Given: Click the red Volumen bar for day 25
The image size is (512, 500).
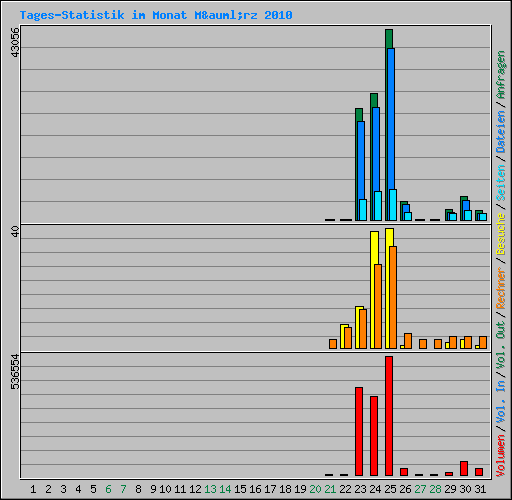Looking at the screenshot, I should click(389, 416).
